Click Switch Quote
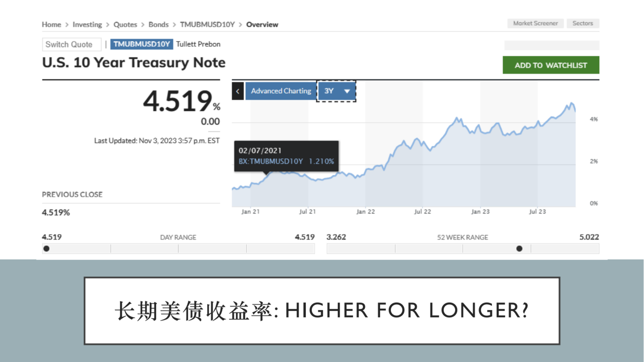Viewport: 644px width, 362px height. [72, 44]
